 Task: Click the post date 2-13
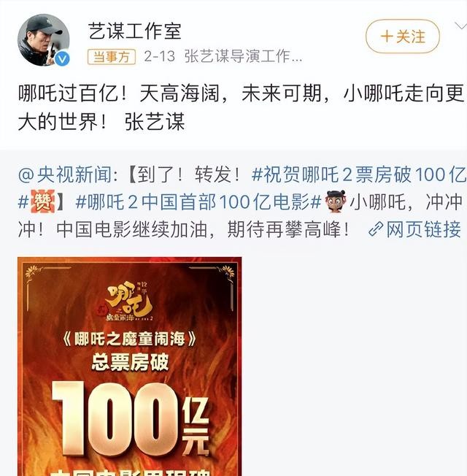coord(159,56)
